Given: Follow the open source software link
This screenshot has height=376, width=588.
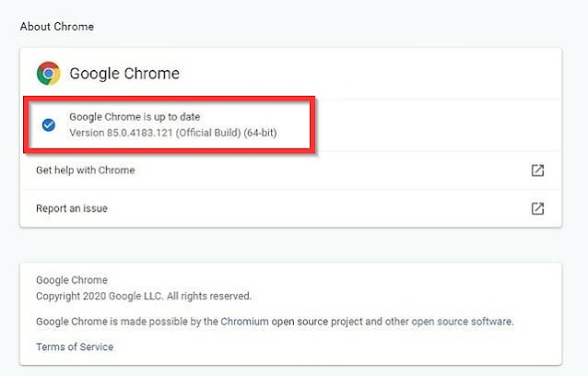Looking at the screenshot, I should point(462,322).
